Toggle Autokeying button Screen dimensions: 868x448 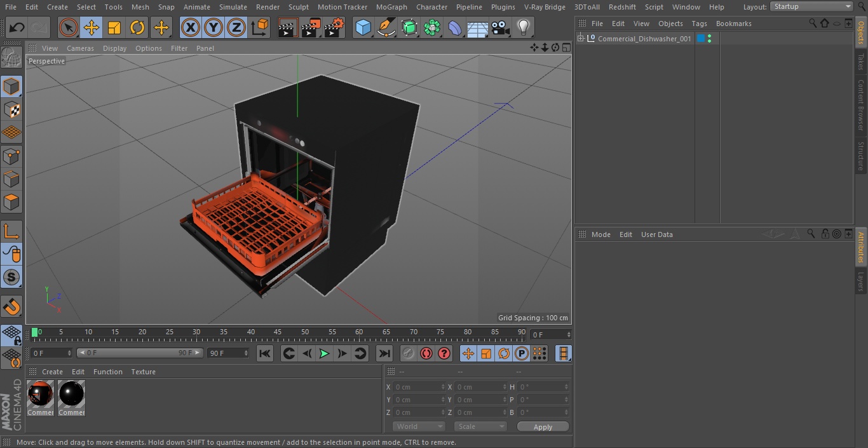pos(426,353)
